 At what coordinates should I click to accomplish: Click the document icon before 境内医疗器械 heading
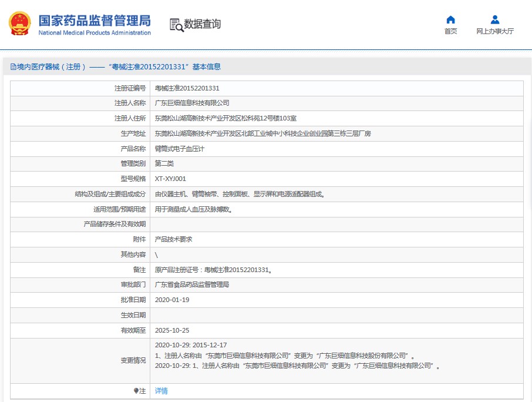14,67
